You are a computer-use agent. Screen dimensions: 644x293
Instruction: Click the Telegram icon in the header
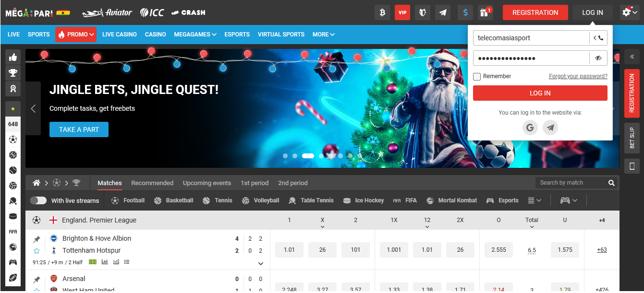click(443, 12)
